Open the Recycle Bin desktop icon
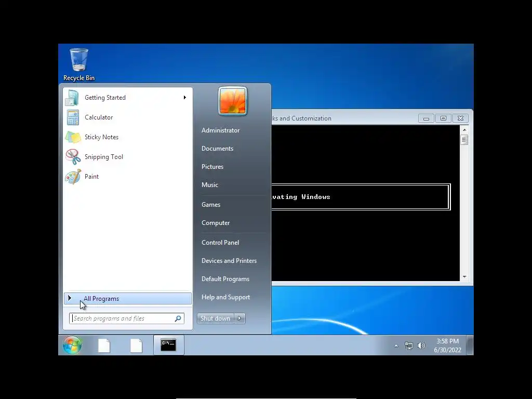532x399 pixels. 79,64
